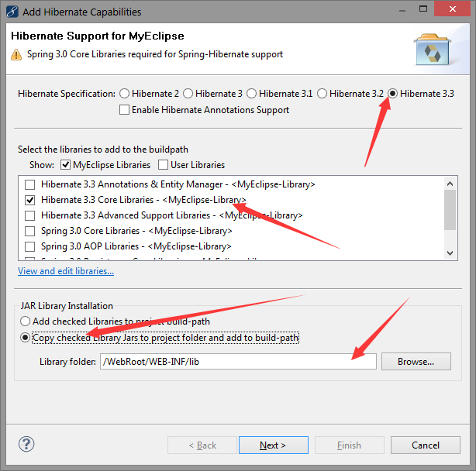The width and height of the screenshot is (476, 471).
Task: Click the help question mark icon
Action: [x=26, y=445]
